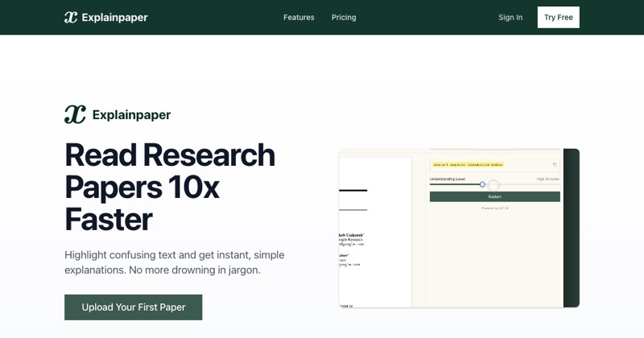
Task: Click the yellow highlighted text in preview
Action: (x=468, y=164)
